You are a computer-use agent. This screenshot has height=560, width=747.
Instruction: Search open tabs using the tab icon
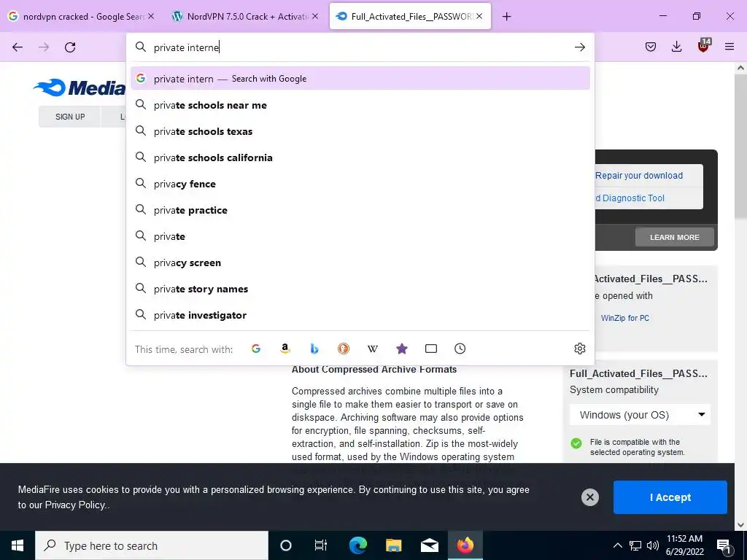pos(430,349)
